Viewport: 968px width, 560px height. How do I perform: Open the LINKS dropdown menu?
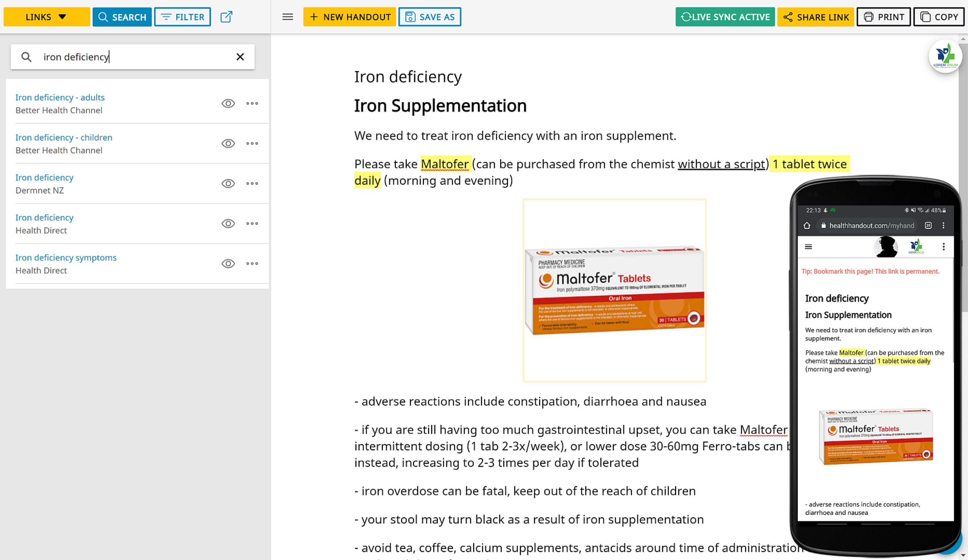coord(46,17)
